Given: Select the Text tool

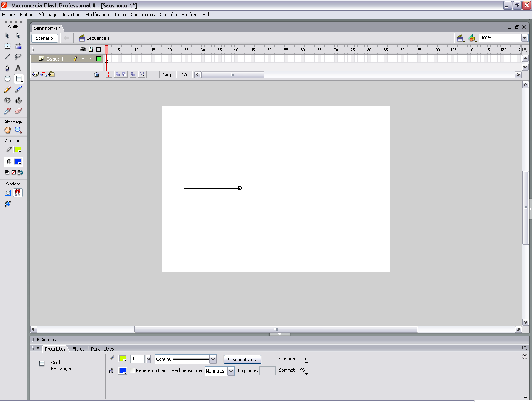Looking at the screenshot, I should click(18, 68).
